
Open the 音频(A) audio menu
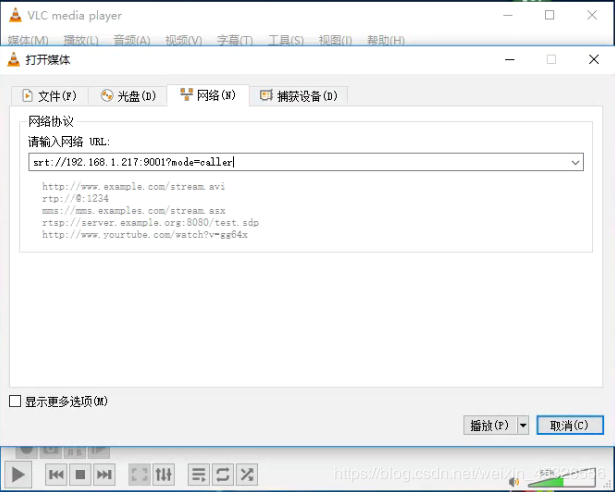[131, 40]
